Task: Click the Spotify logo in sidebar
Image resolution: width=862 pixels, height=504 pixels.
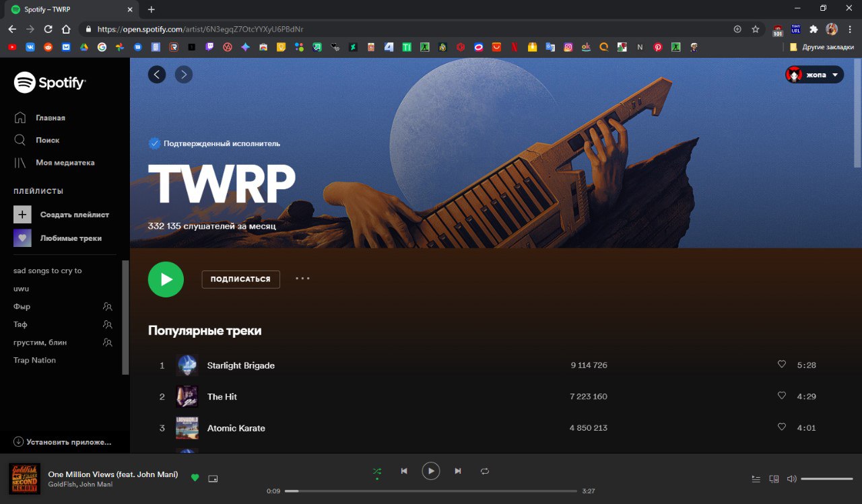Action: pos(50,83)
